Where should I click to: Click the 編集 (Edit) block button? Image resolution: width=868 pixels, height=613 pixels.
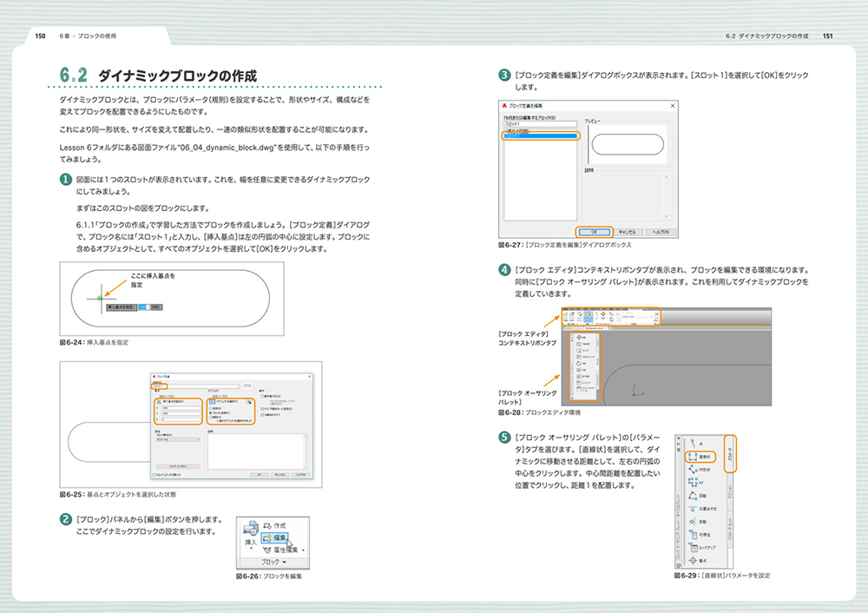274,537
